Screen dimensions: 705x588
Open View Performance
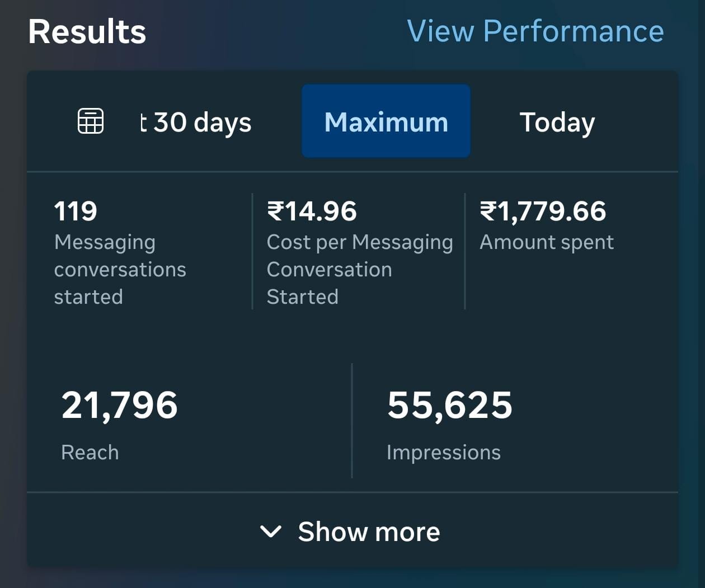(537, 31)
